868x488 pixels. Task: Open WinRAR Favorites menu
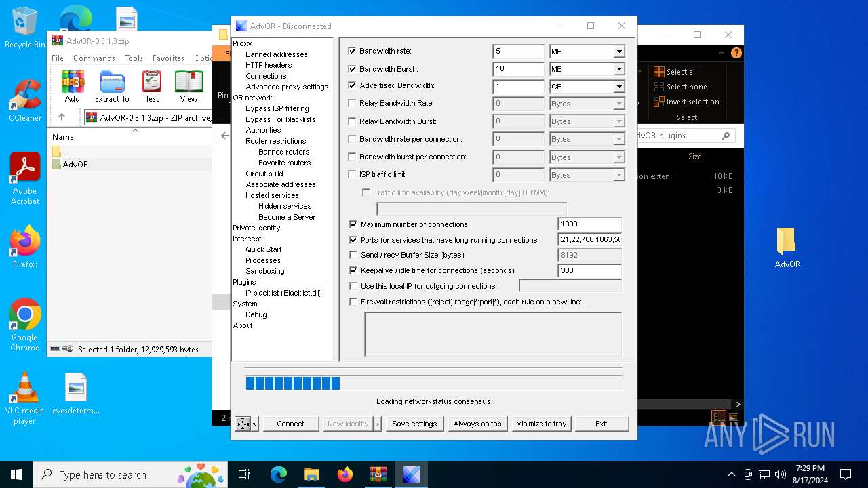pyautogui.click(x=168, y=58)
